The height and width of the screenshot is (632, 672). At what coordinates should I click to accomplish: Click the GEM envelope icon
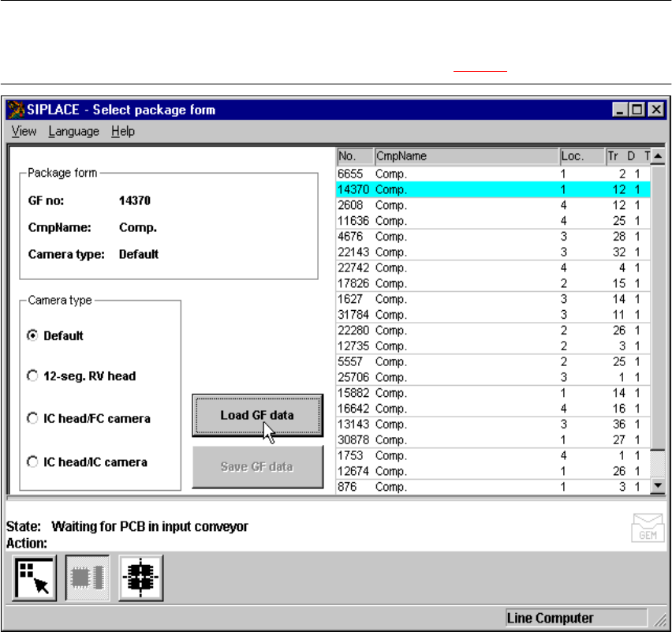coord(648,528)
